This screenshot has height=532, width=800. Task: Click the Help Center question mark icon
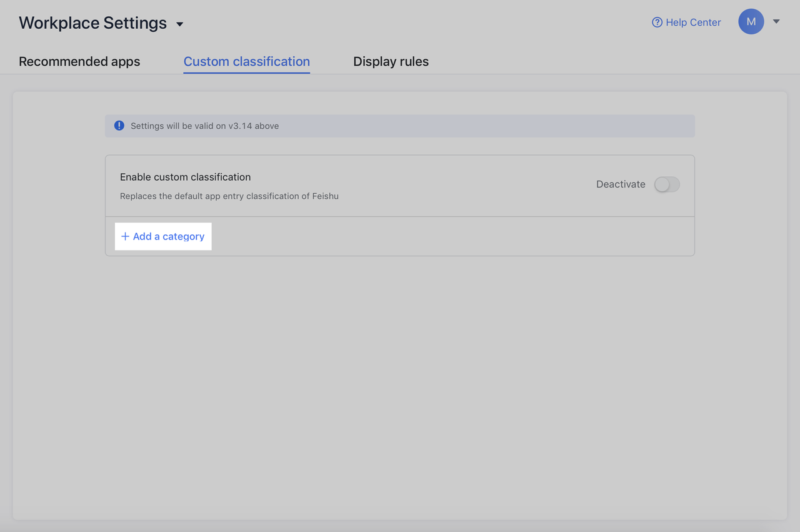657,23
